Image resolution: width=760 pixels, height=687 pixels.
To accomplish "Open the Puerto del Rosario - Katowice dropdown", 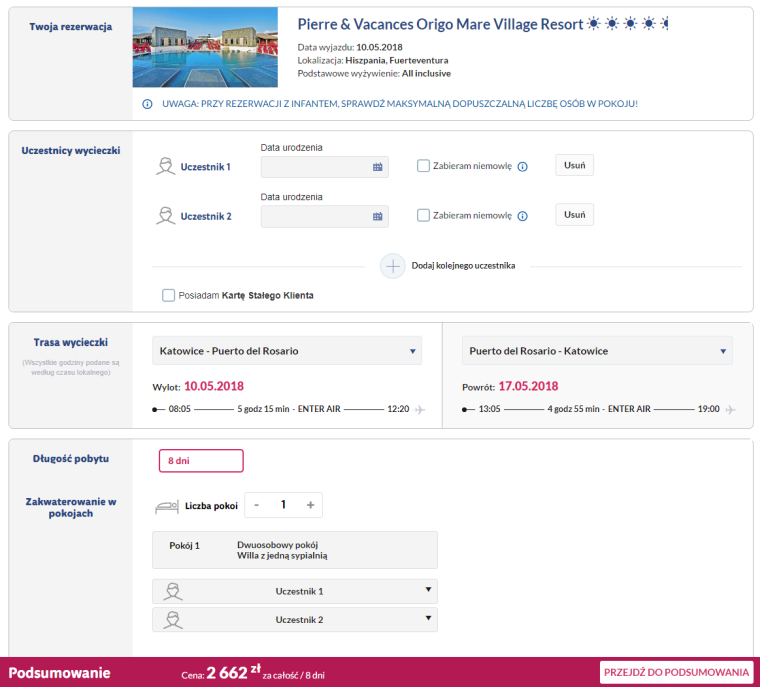I will pos(597,351).
